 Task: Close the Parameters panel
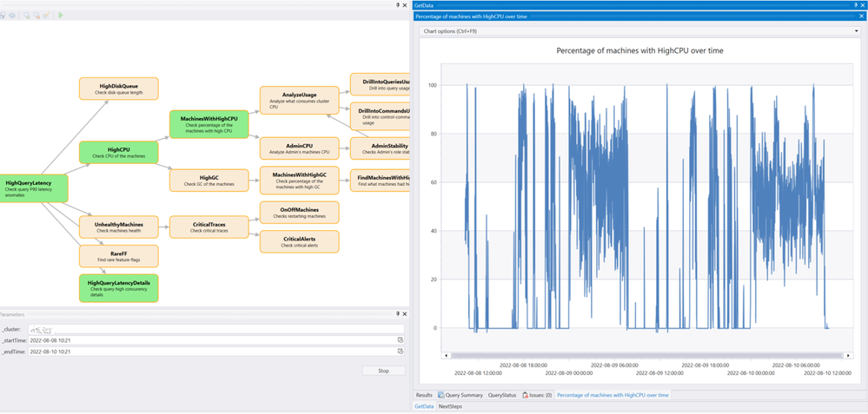pyautogui.click(x=405, y=314)
